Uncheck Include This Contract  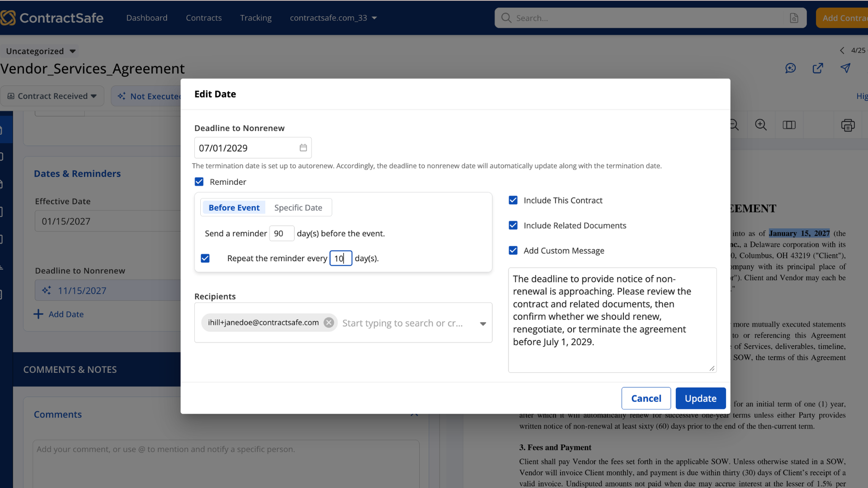pyautogui.click(x=513, y=200)
